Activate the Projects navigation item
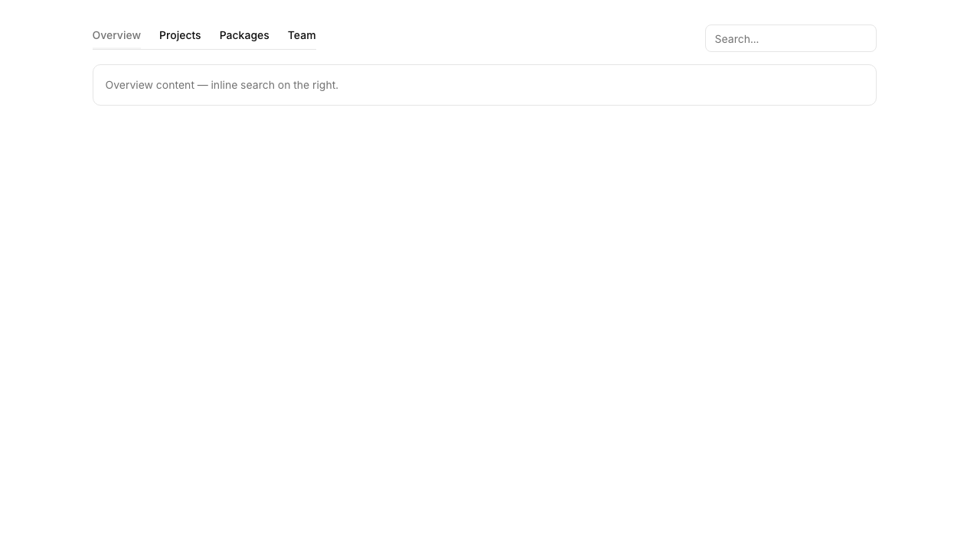 coord(180,35)
